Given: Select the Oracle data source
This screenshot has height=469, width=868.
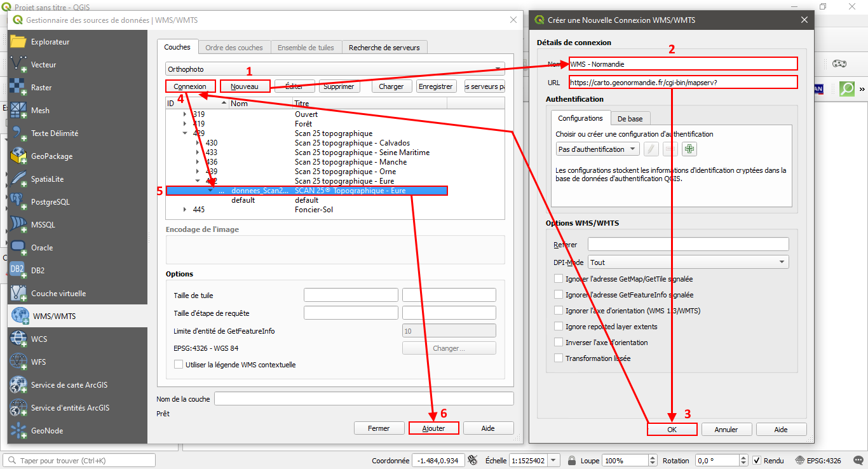Looking at the screenshot, I should pos(78,248).
